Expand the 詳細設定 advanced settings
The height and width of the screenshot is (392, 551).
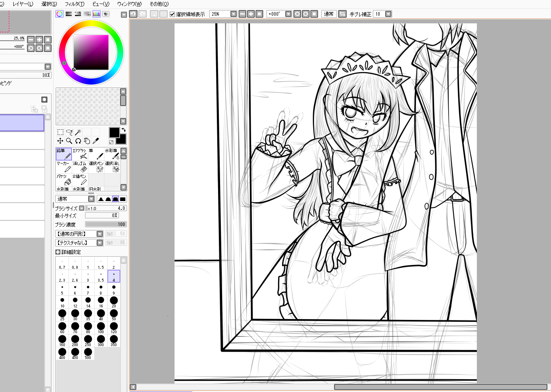(x=58, y=252)
